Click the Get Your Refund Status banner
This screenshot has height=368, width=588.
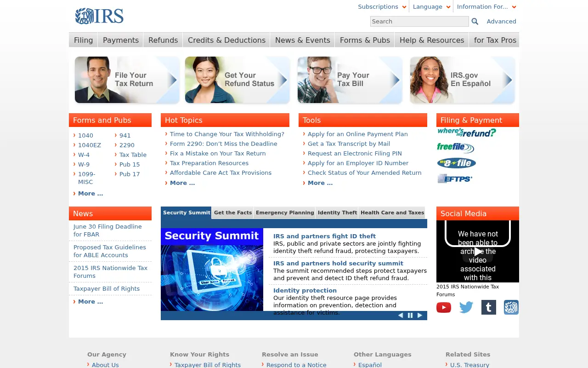[237, 80]
